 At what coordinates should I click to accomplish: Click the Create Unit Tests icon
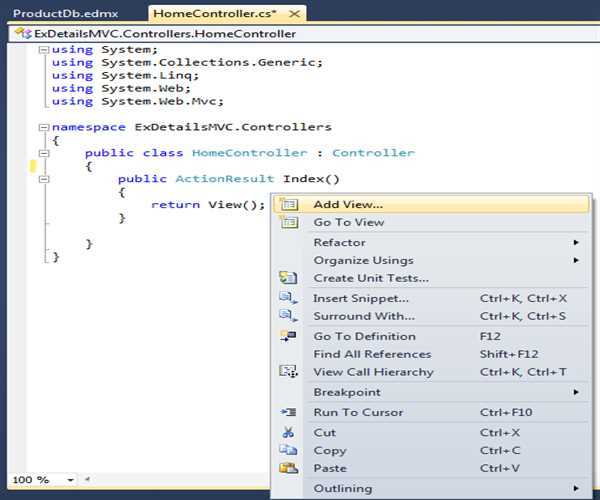coord(289,278)
